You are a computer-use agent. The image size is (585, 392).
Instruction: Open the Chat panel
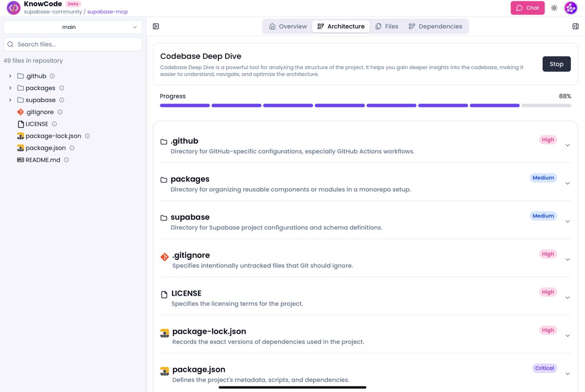tap(527, 8)
